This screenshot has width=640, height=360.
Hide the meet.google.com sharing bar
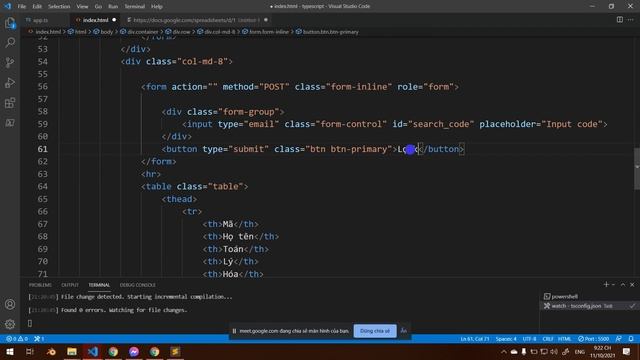click(404, 331)
